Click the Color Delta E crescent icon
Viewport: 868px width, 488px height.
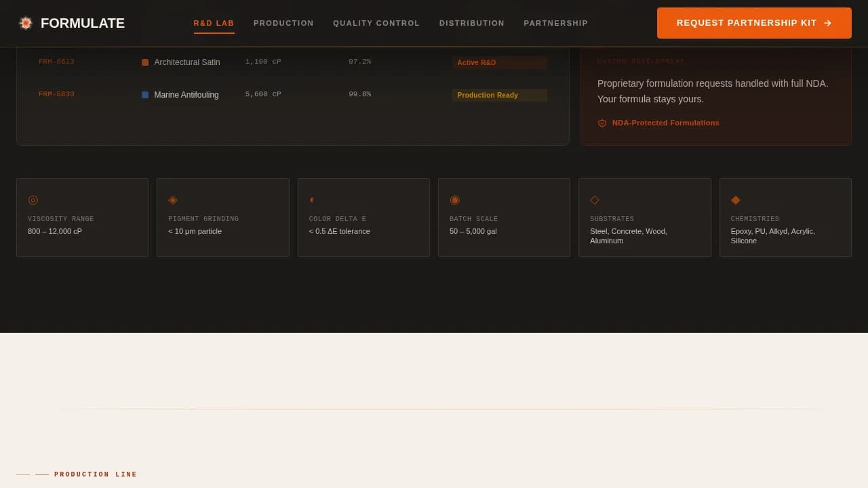(312, 200)
